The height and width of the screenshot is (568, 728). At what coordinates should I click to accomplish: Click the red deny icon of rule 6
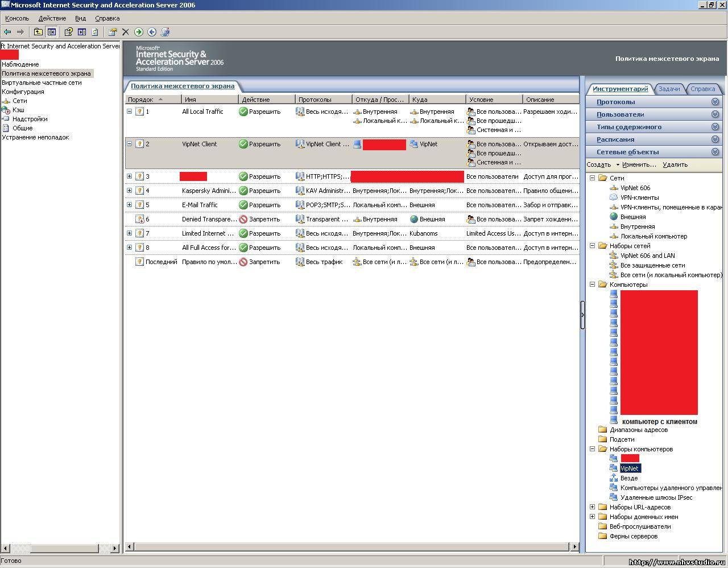coord(243,219)
